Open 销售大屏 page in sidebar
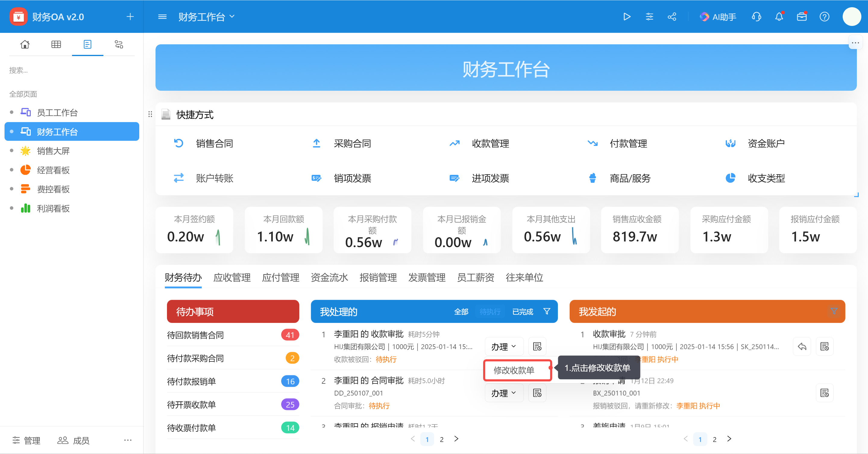Image resolution: width=868 pixels, height=454 pixels. point(72,151)
